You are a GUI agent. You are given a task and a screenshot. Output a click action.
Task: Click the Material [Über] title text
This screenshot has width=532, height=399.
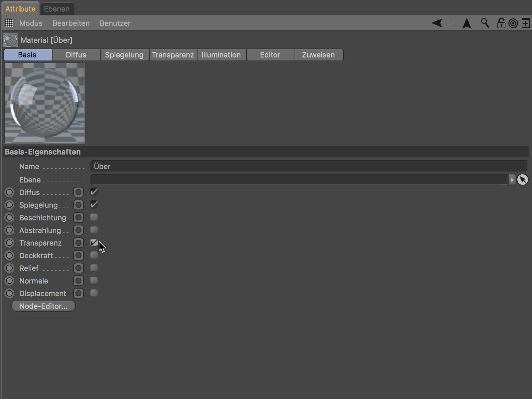pos(46,40)
